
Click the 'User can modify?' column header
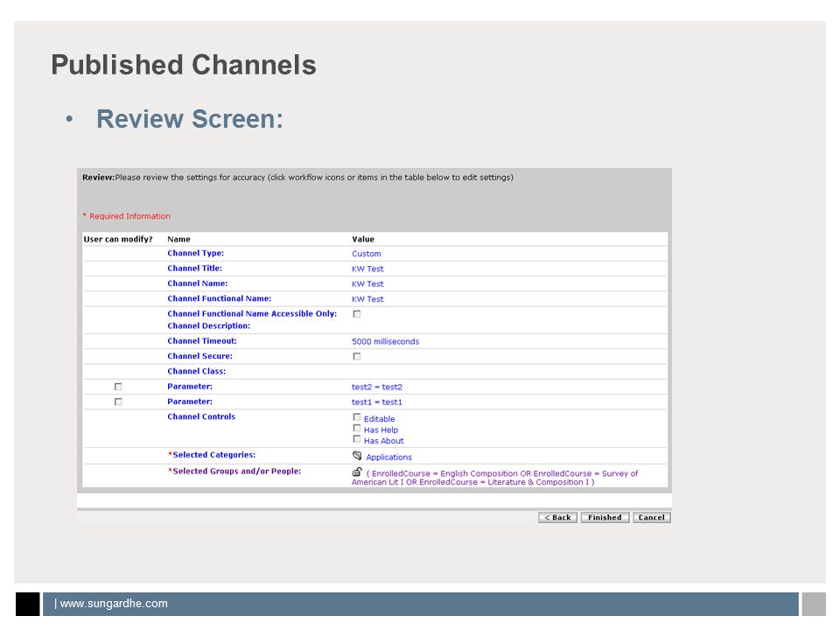118,240
